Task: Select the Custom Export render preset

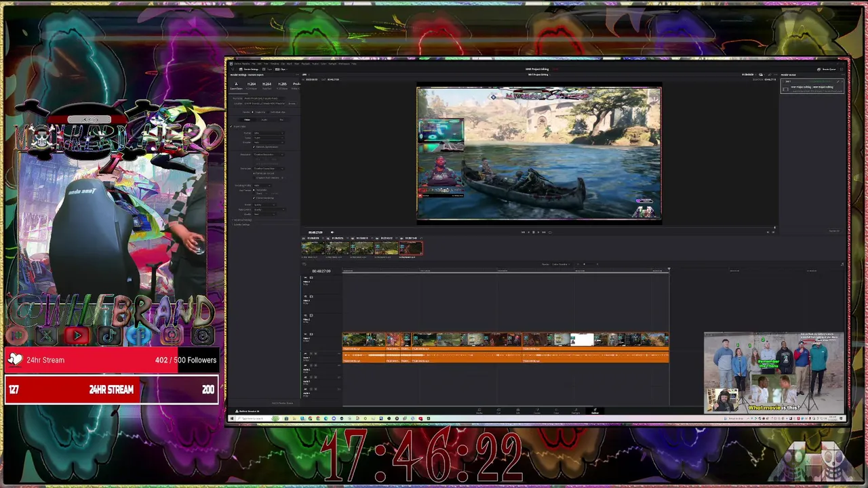Action: coord(236,85)
